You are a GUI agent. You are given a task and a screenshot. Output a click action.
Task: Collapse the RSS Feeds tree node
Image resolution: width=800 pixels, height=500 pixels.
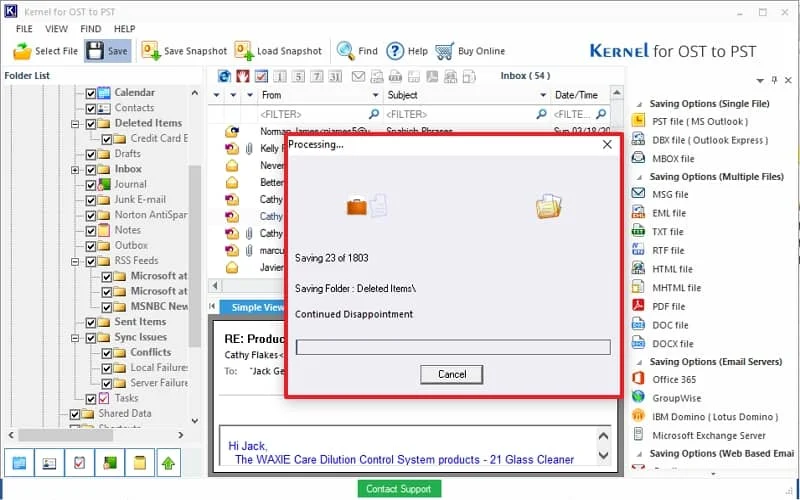coord(75,262)
